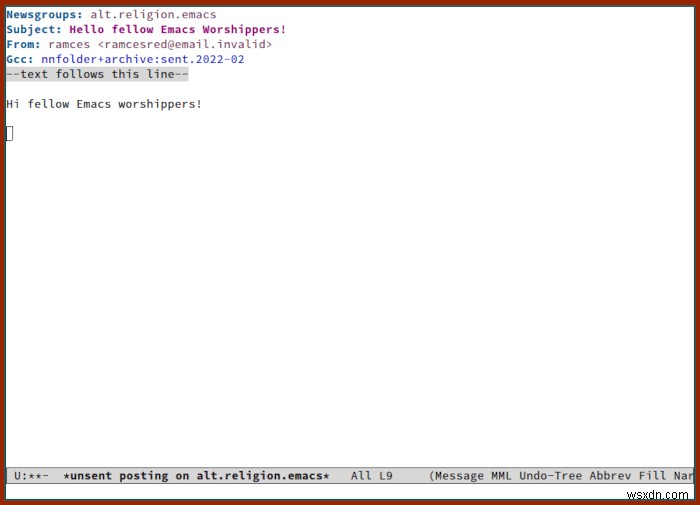Click 'MML' minor mode indicator
Image resolution: width=700 pixels, height=505 pixels.
pyautogui.click(x=501, y=476)
